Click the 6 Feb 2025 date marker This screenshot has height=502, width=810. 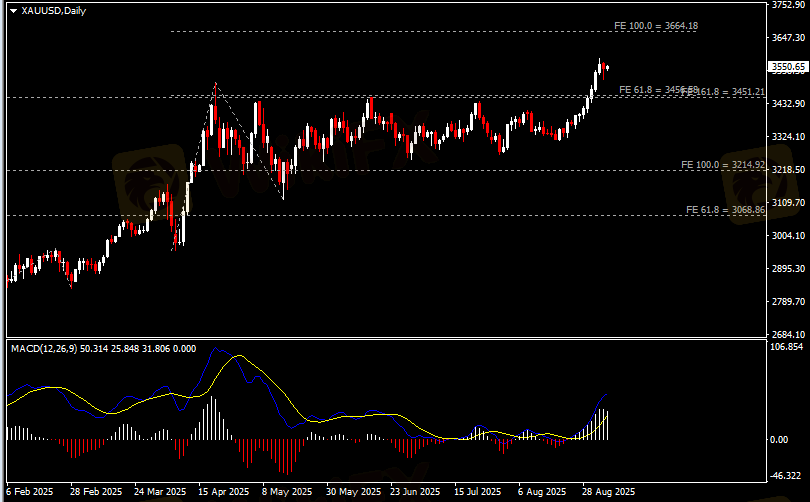30,492
